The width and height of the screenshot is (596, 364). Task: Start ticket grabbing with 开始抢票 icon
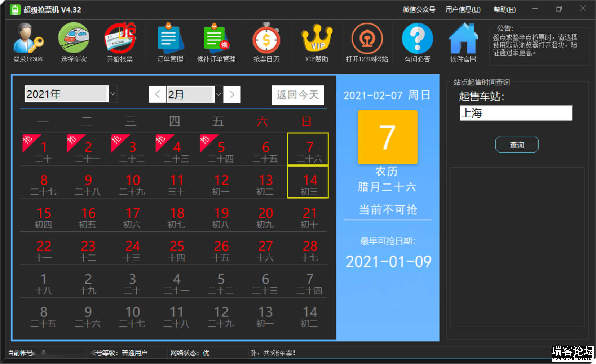(120, 43)
